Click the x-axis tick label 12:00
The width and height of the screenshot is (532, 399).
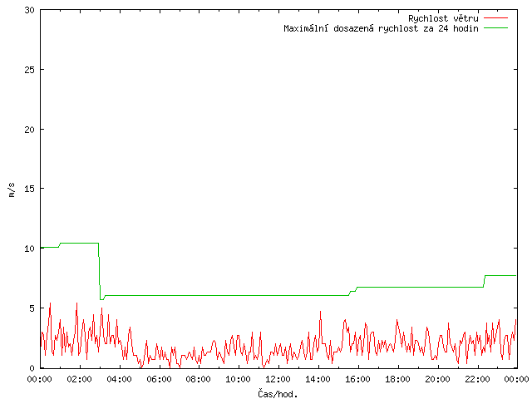[x=278, y=379]
